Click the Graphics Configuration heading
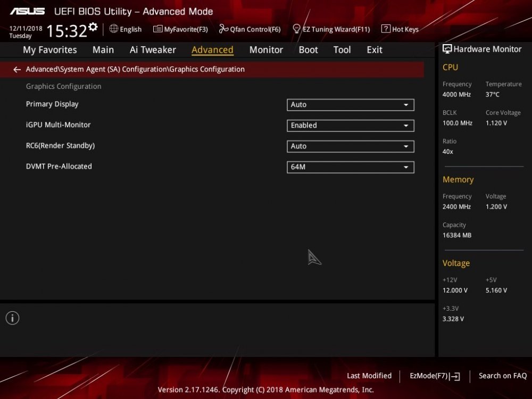 coord(63,86)
